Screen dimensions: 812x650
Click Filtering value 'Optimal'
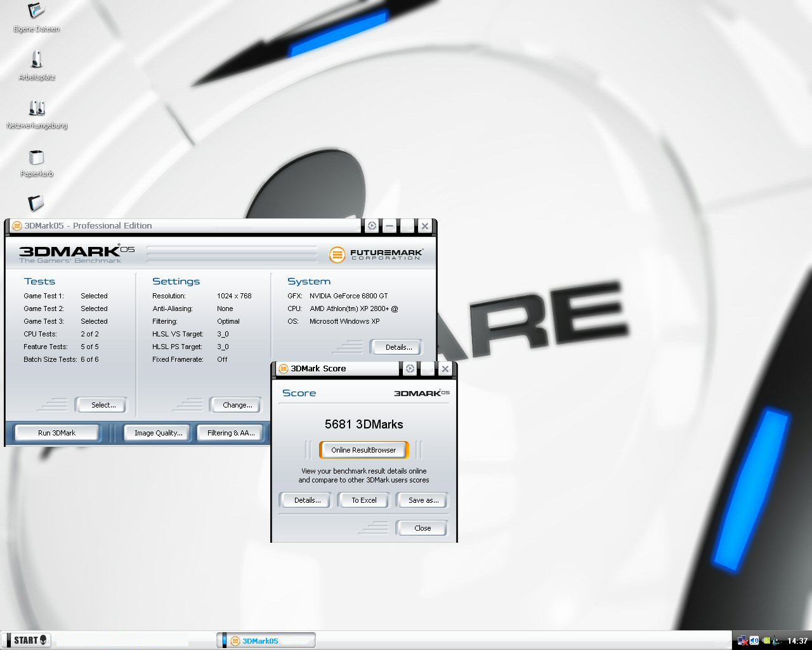pyautogui.click(x=228, y=321)
